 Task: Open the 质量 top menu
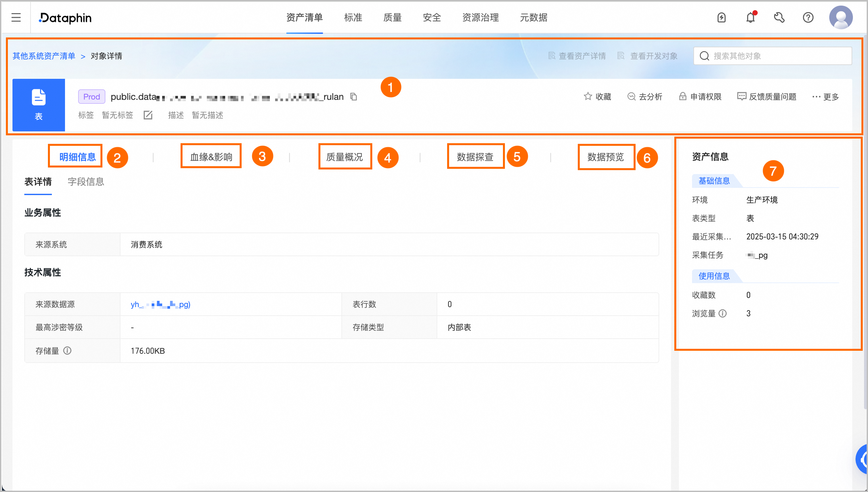[392, 17]
